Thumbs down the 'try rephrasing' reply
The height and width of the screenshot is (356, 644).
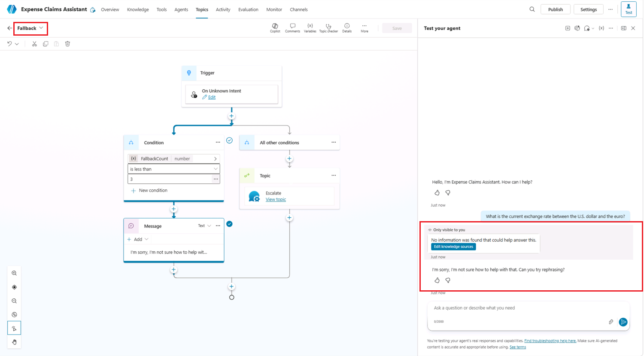click(x=448, y=280)
